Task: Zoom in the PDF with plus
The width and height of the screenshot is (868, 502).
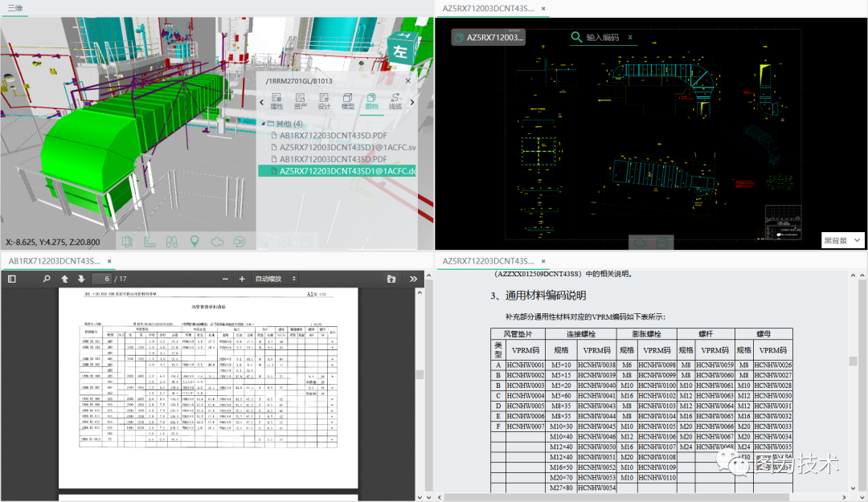Action: pos(242,279)
